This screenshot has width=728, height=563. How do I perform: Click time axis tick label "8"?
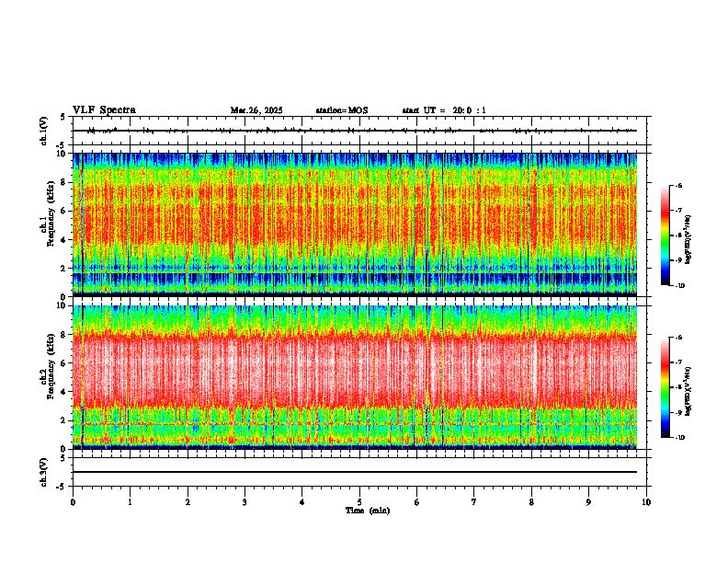[531, 502]
